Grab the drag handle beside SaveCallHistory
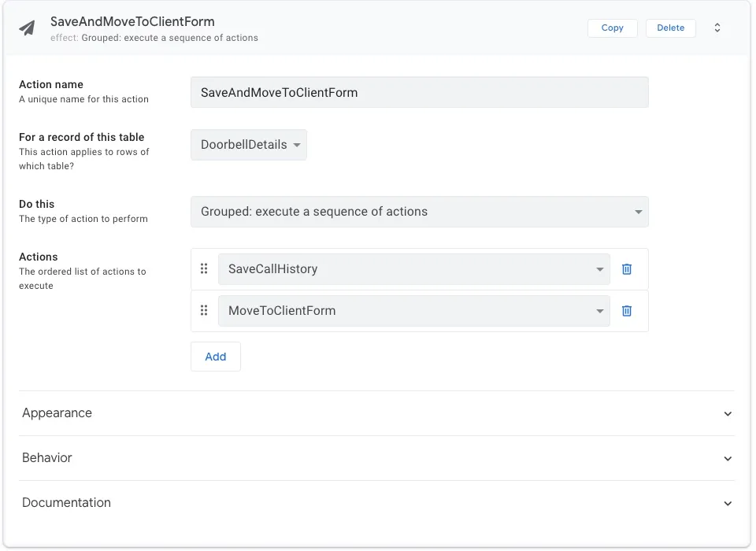 204,268
